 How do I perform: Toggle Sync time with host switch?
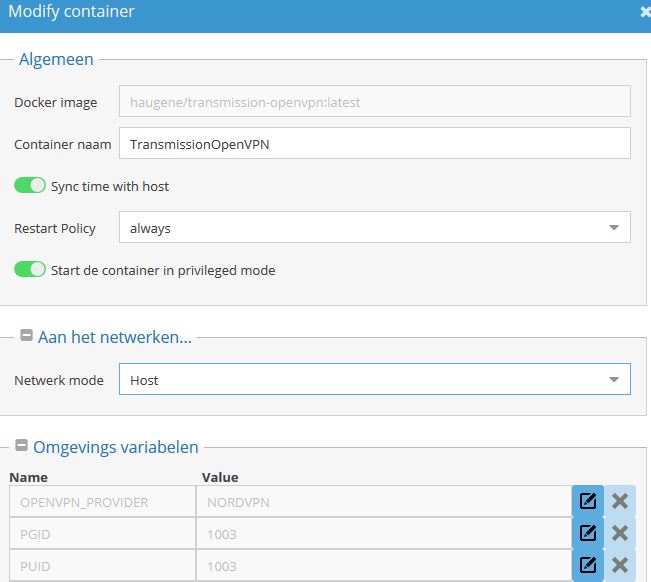29,185
